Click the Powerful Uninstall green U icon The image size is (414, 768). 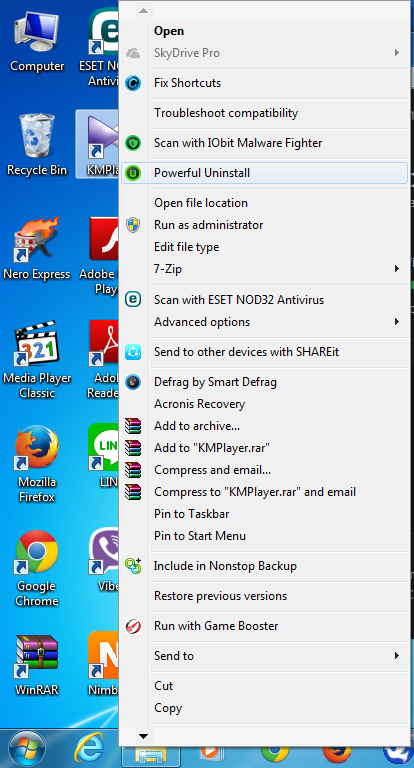133,173
